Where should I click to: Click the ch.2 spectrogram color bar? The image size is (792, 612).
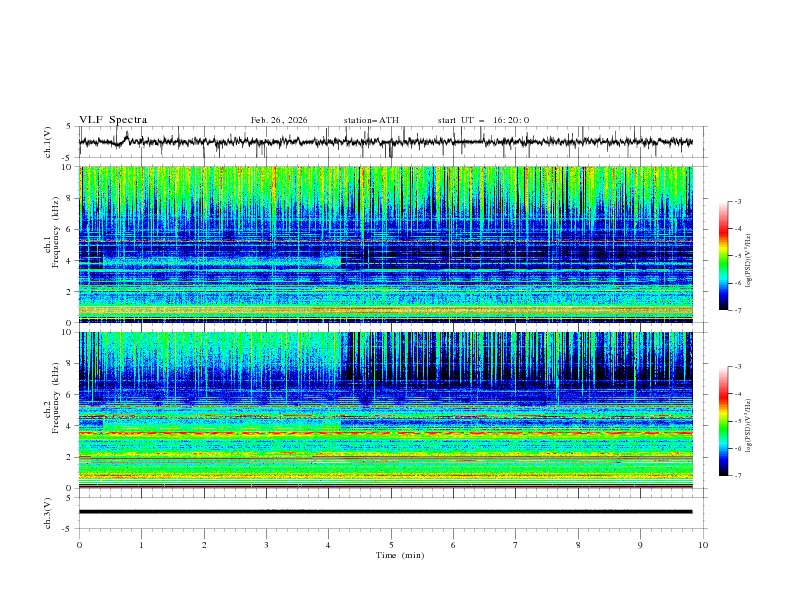point(723,421)
